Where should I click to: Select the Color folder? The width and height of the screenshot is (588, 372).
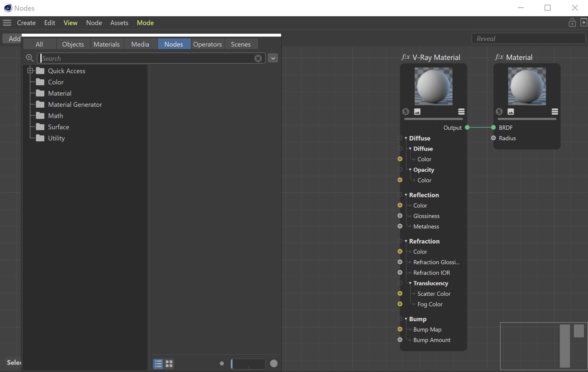coord(56,82)
